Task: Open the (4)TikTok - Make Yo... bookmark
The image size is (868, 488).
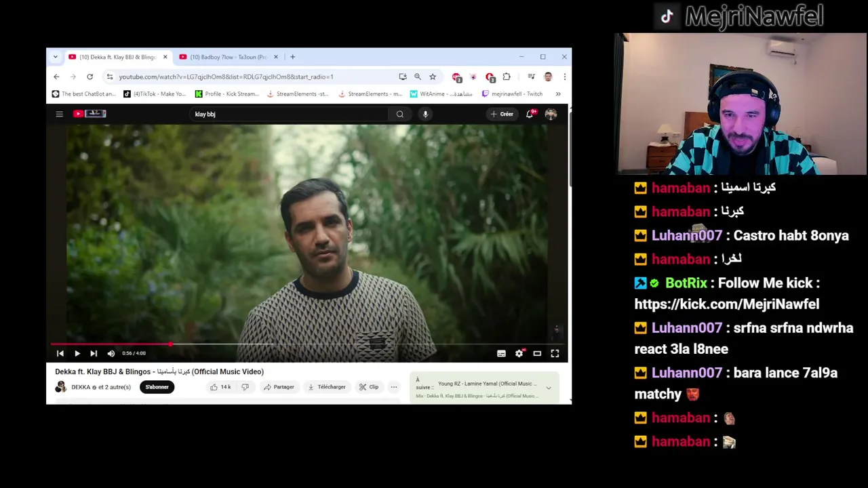Action: pos(155,94)
